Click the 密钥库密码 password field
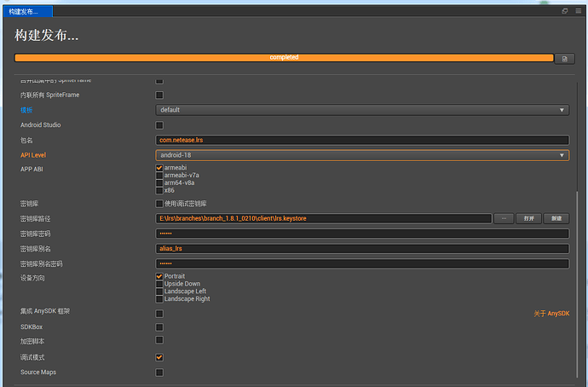This screenshot has height=387, width=588. pyautogui.click(x=362, y=234)
